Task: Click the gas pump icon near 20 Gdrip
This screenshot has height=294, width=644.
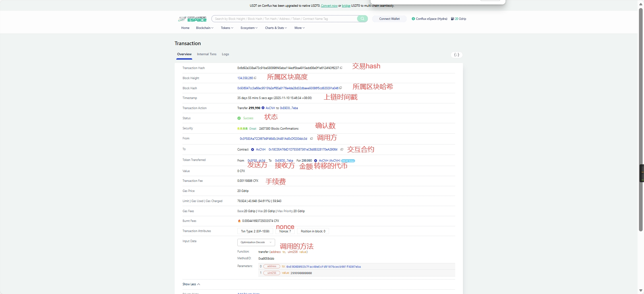Action: [452, 19]
